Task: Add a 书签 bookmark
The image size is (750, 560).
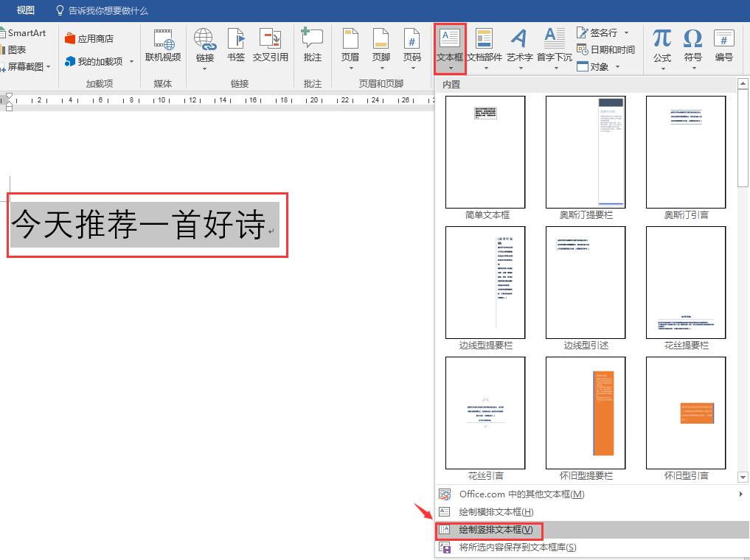Action: coord(236,46)
